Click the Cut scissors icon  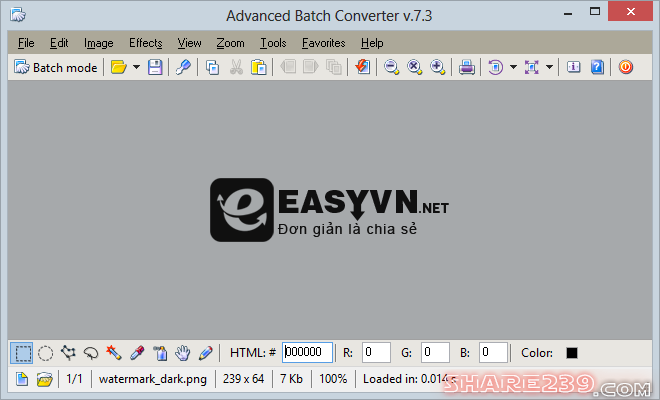(236, 67)
